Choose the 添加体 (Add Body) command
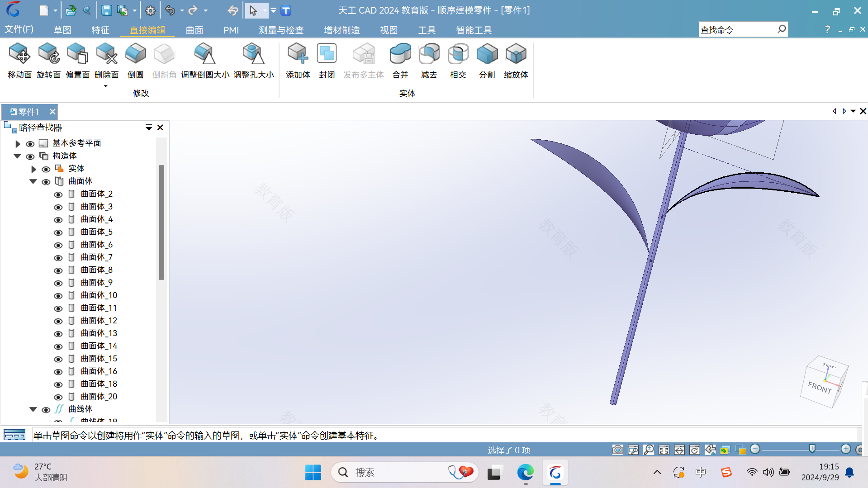Screen dimensions: 868x488 click(298, 61)
